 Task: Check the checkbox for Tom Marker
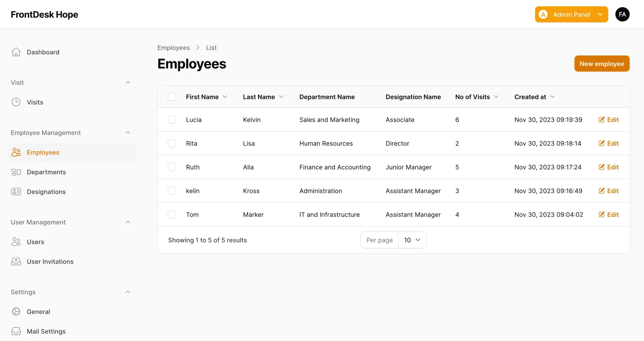point(172,214)
